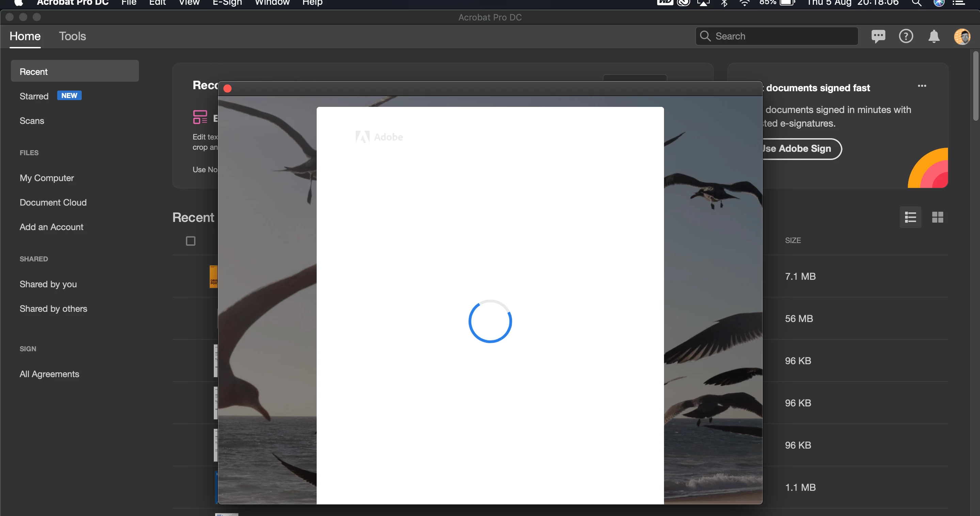This screenshot has height=516, width=980.
Task: Open the File menu
Action: pos(129,3)
